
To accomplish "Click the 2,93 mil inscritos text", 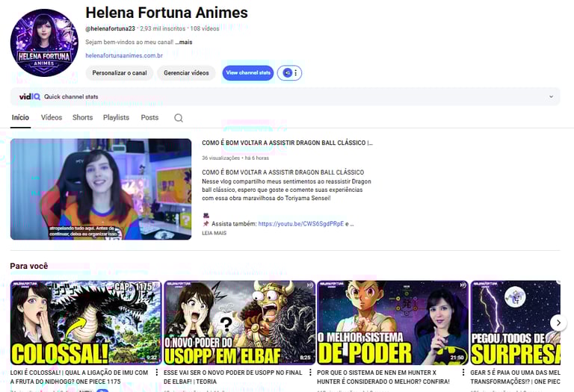I will click(x=162, y=28).
